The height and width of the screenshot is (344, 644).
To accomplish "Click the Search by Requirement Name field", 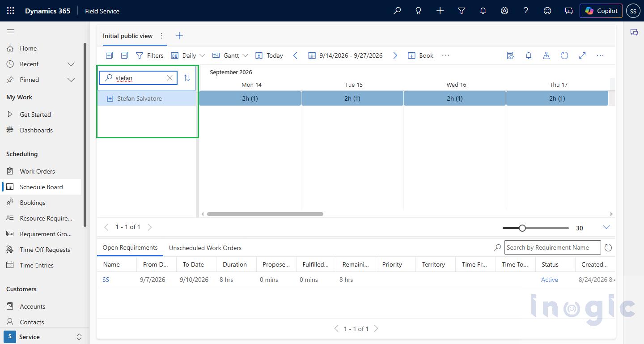I will point(553,247).
